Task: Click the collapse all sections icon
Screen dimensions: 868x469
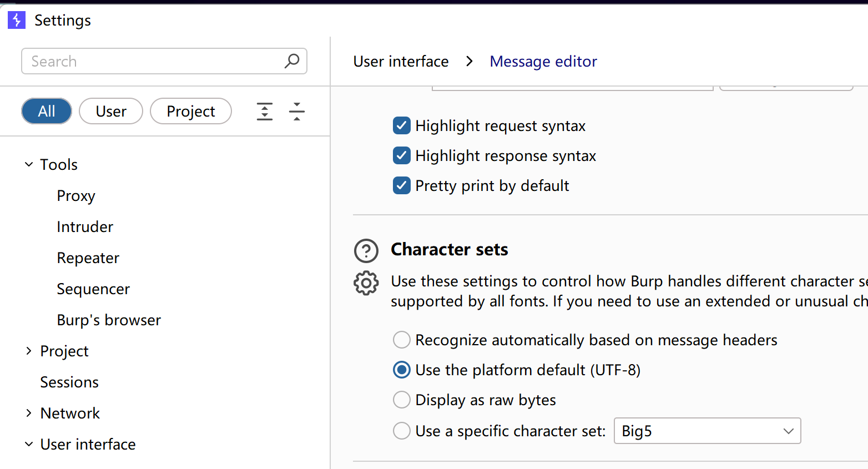Action: click(x=297, y=112)
